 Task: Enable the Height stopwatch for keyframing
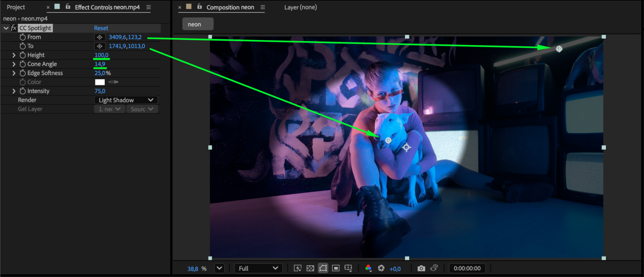[23, 55]
